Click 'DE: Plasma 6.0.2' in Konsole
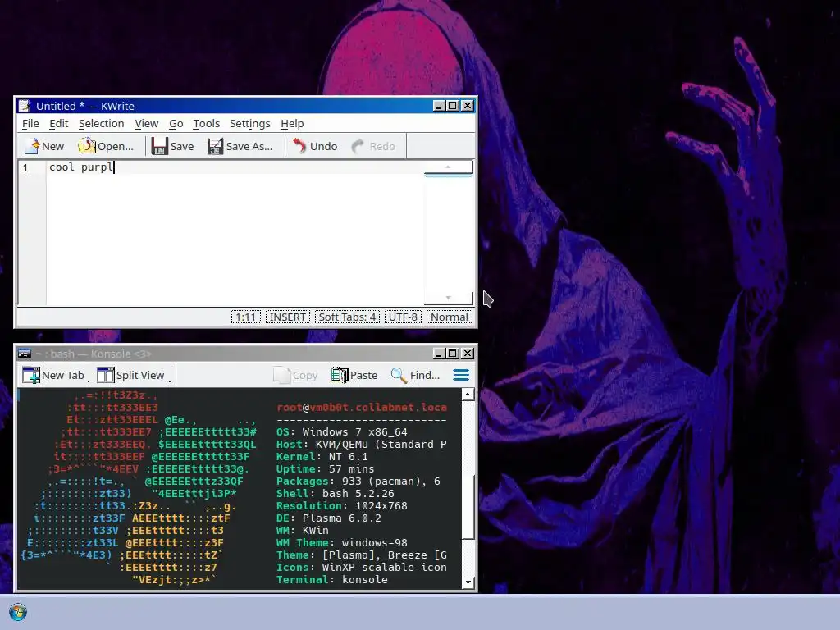Screen dimensions: 840x630 click(x=329, y=518)
